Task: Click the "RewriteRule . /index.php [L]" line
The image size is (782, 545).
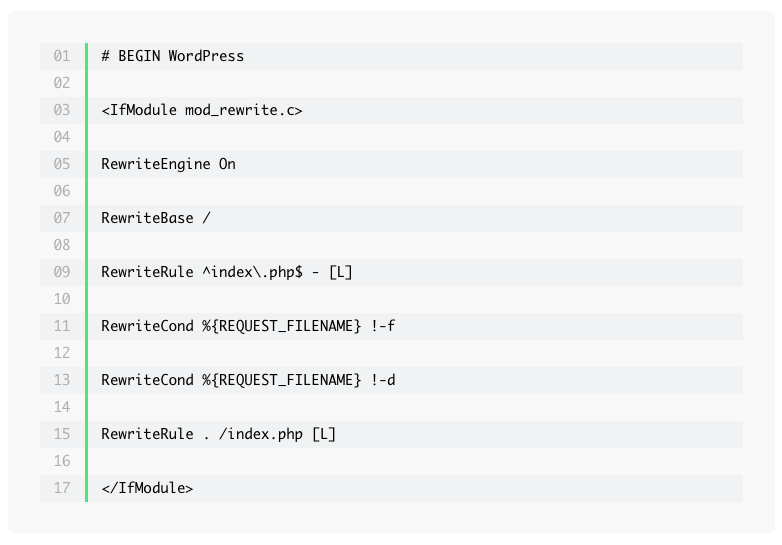Action: [219, 434]
